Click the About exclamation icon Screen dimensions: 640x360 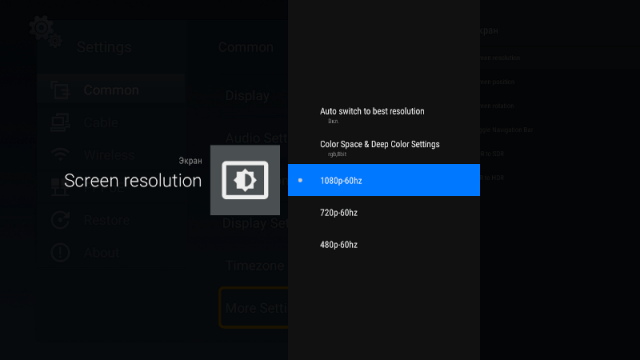(60, 253)
